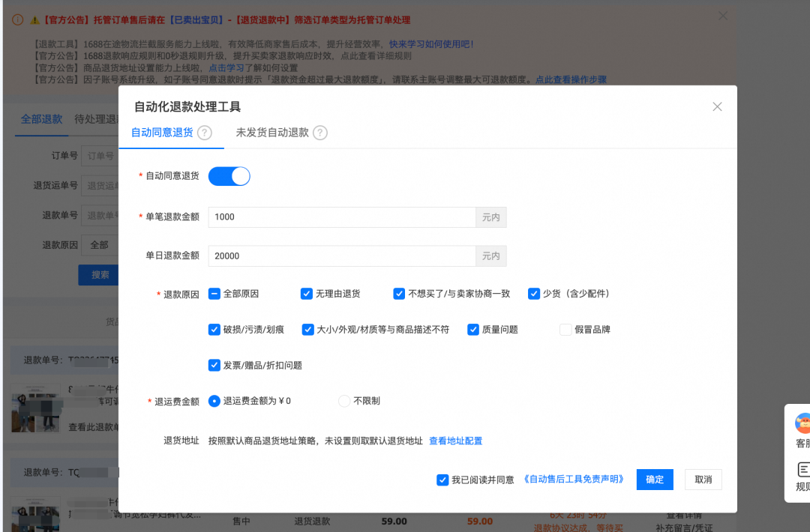Toggle the 自动同意退货 switch off
The height and width of the screenshot is (532, 810).
[229, 176]
